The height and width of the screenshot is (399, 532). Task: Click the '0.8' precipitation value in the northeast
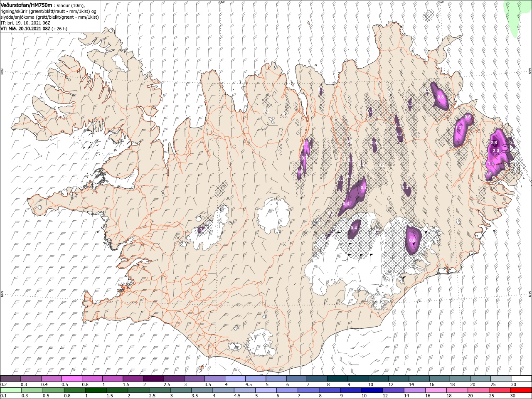click(x=441, y=97)
